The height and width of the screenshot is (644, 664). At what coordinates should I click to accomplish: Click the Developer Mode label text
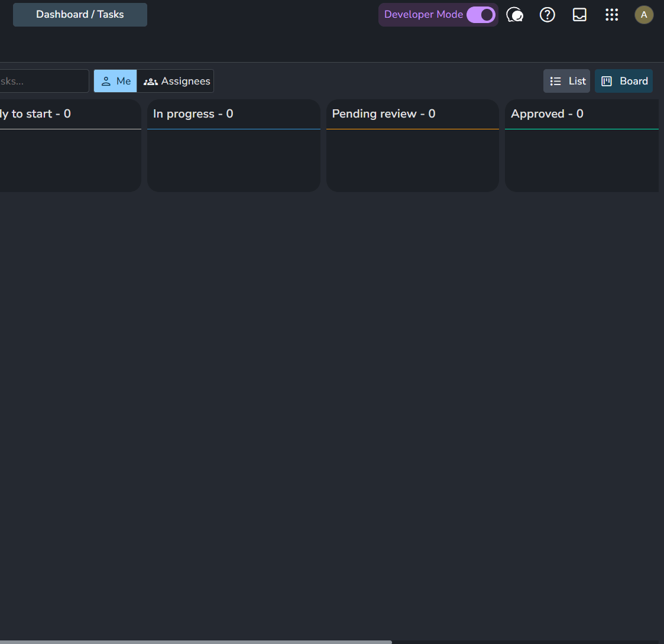tap(423, 14)
